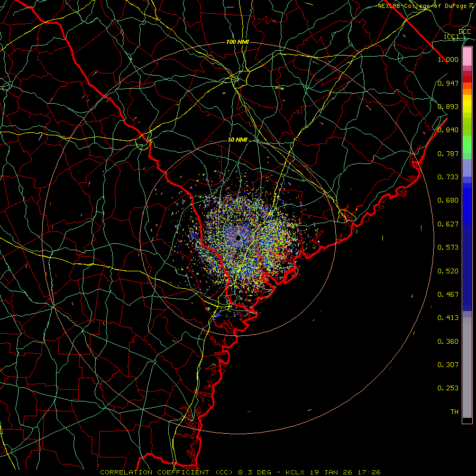
Task: Click the 0.787 legend value
Action: 448,153
